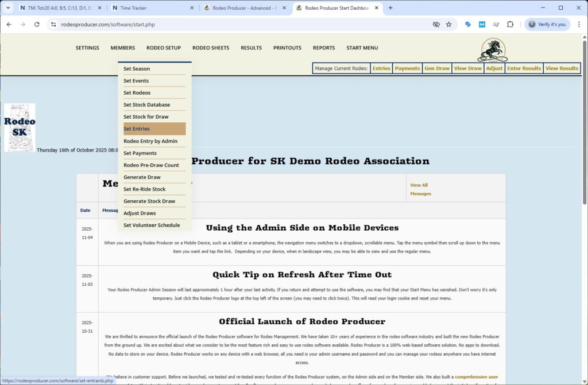588x385 pixels.
Task: Click Gen Draw in the Manage Current Rodeo bar
Action: point(436,68)
